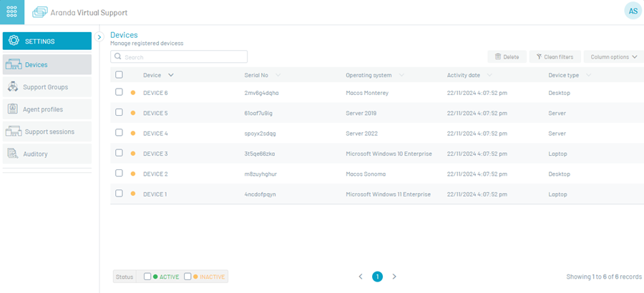
Task: Open the Device type column chevron
Action: pos(589,75)
